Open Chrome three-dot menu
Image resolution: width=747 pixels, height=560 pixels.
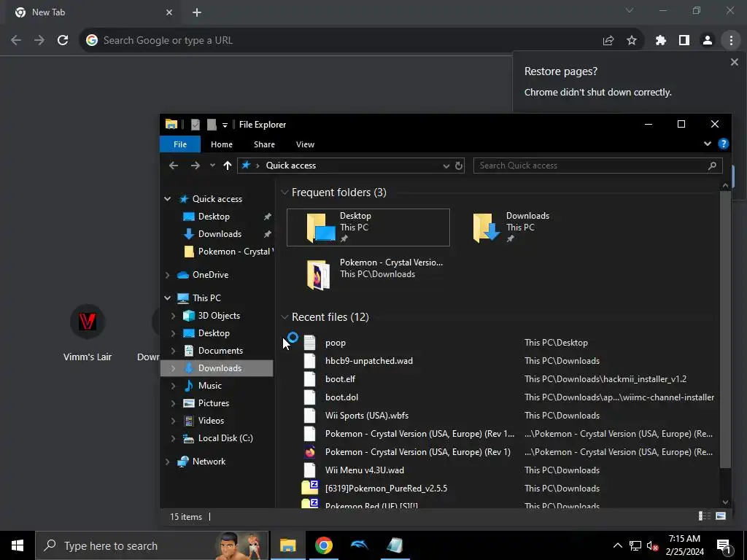click(731, 41)
